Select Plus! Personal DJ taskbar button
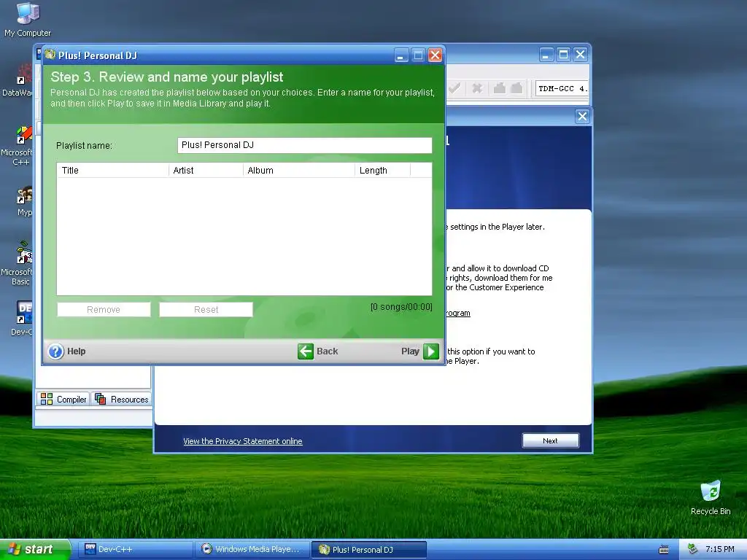Viewport: 747px width, 560px height. coord(368,550)
